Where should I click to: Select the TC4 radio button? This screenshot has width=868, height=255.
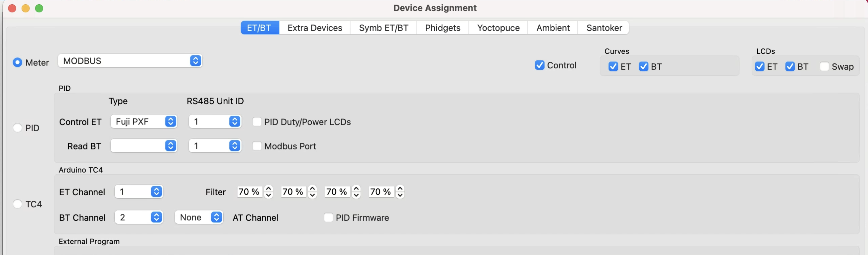(18, 204)
